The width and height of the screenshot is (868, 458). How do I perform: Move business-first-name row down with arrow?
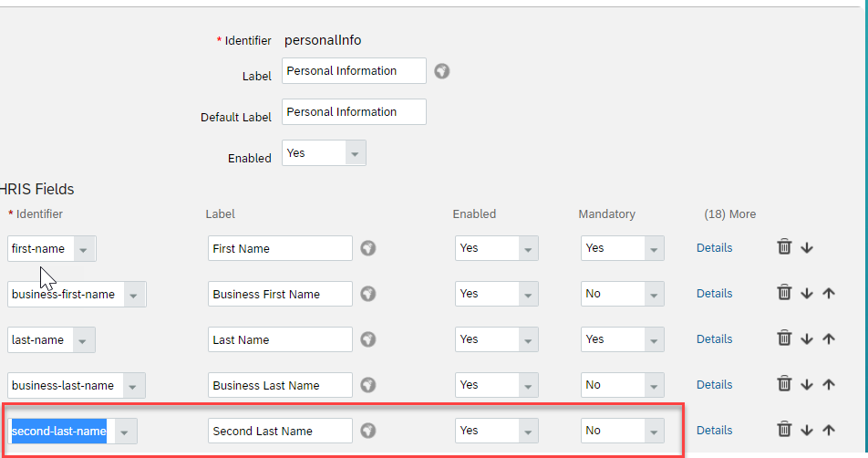(807, 293)
